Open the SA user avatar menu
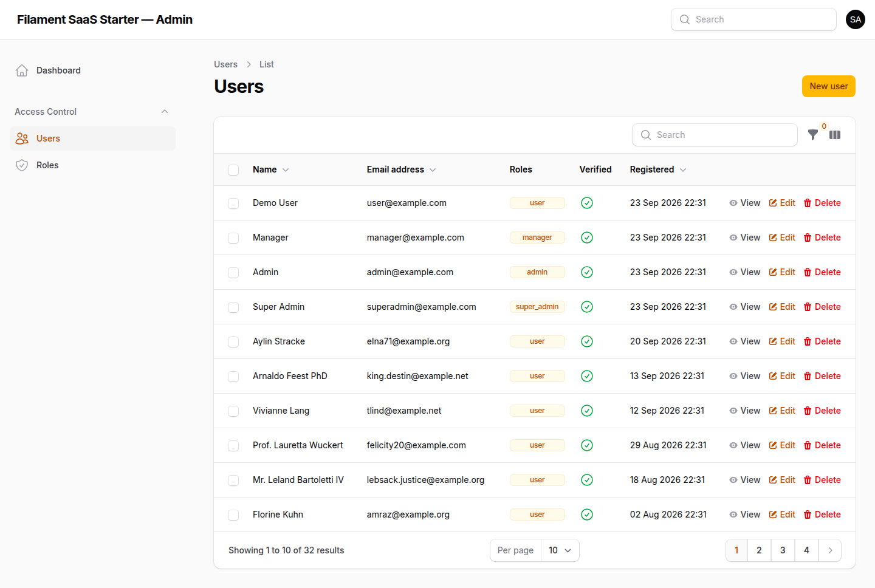Viewport: 875px width, 588px height. [856, 19]
